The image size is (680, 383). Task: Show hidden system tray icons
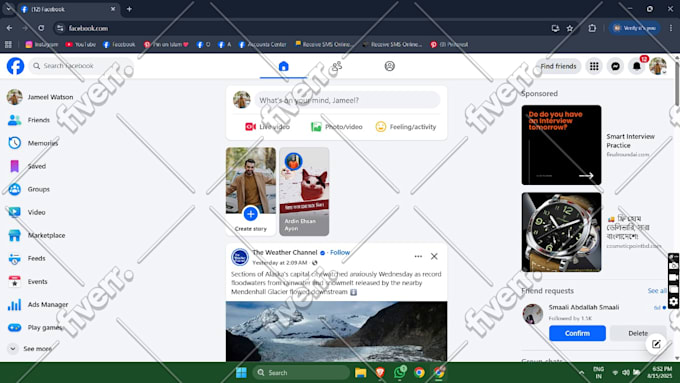pyautogui.click(x=581, y=373)
